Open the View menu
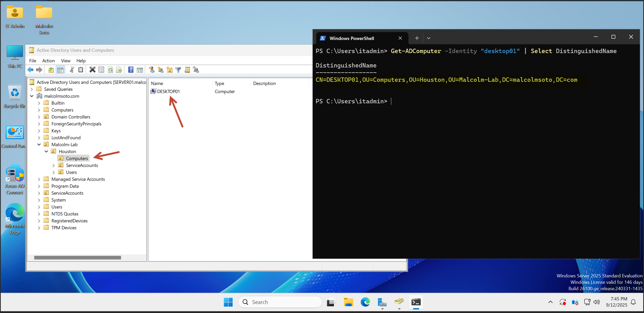This screenshot has height=313, width=644. click(66, 61)
